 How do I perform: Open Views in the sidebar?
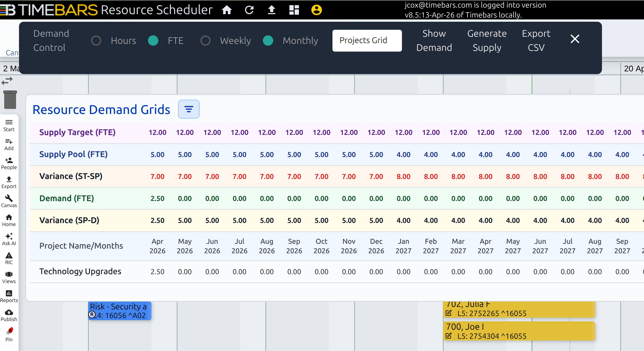(9, 278)
